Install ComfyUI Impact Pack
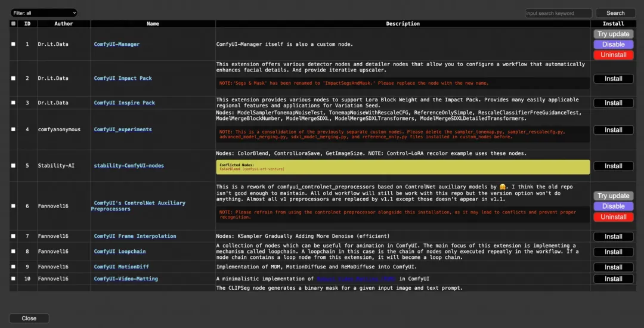The height and width of the screenshot is (328, 644). (x=613, y=79)
